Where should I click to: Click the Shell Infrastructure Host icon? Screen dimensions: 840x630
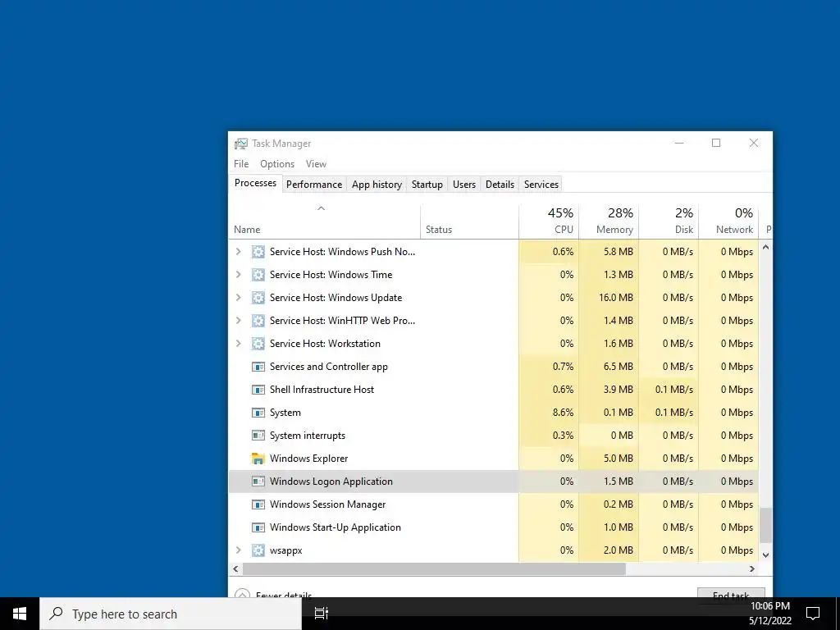pyautogui.click(x=258, y=390)
